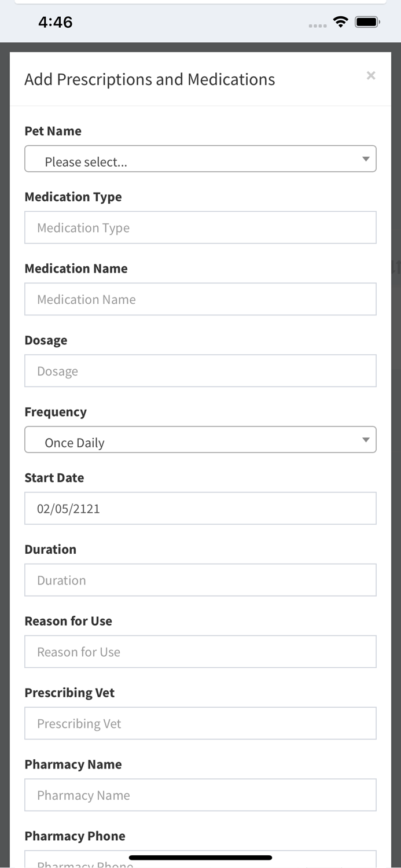The image size is (401, 868).
Task: Focus the Reason for Use field
Action: click(200, 652)
